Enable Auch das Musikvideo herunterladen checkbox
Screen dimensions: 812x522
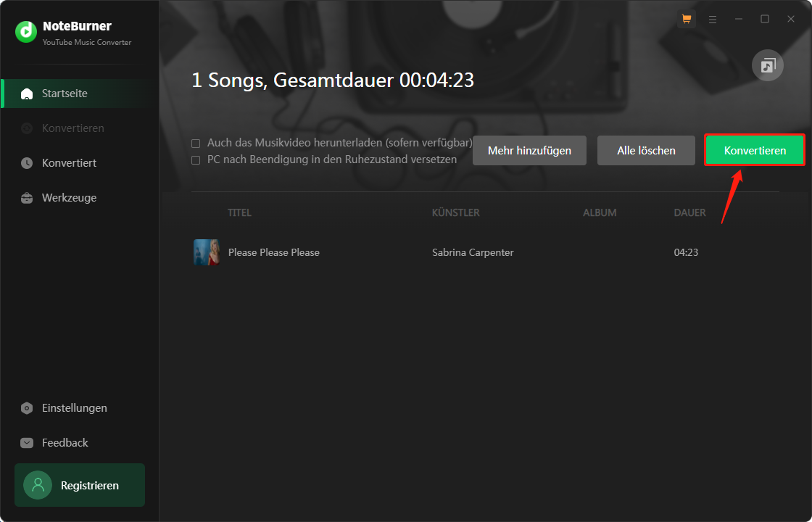pyautogui.click(x=196, y=144)
